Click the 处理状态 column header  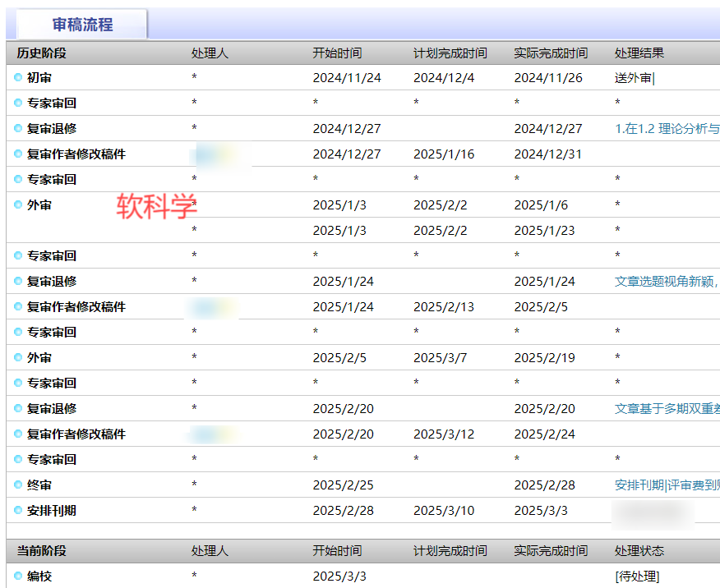(x=639, y=550)
